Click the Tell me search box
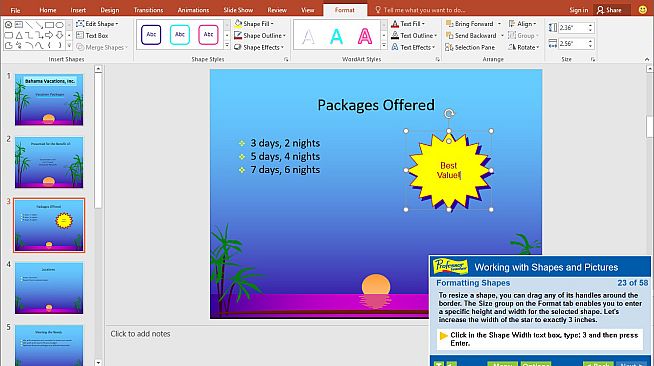This screenshot has height=366, width=654. (420, 10)
